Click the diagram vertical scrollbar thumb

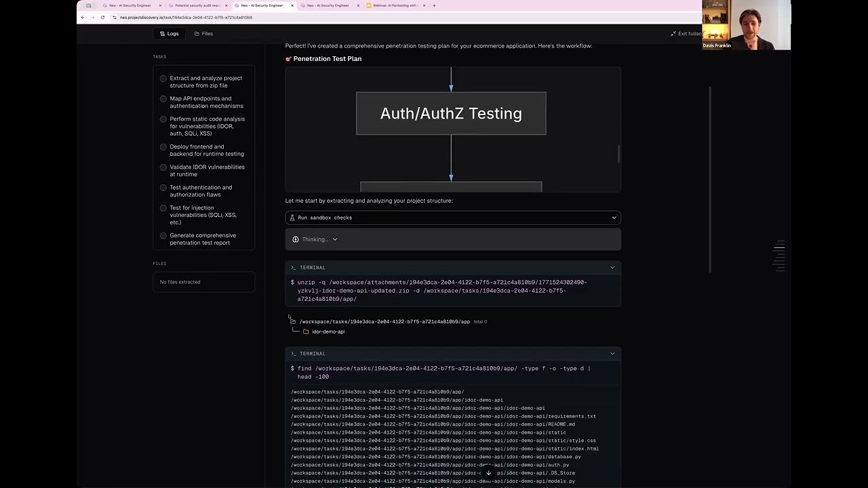point(618,154)
